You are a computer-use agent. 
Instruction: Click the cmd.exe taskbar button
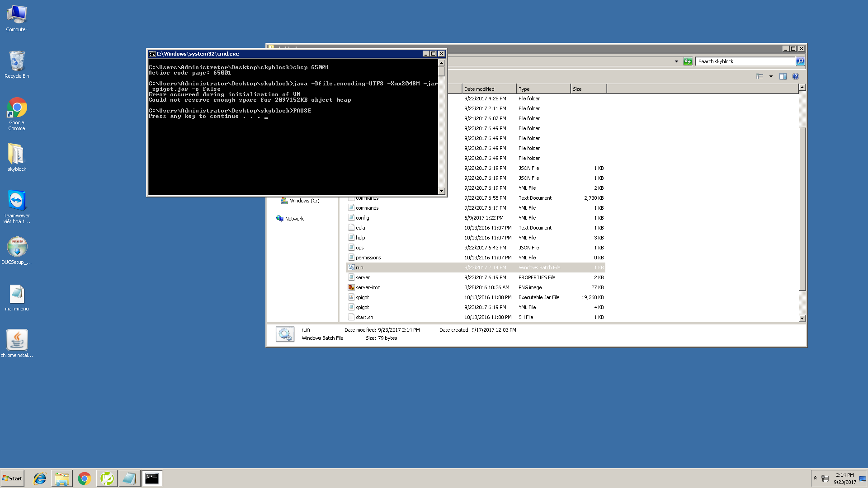[152, 479]
